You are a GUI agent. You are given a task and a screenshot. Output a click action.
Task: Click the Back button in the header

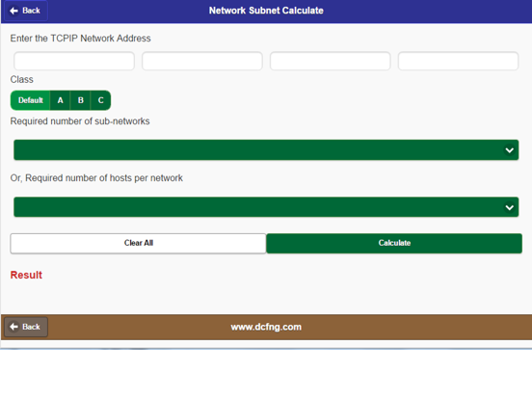coord(25,11)
